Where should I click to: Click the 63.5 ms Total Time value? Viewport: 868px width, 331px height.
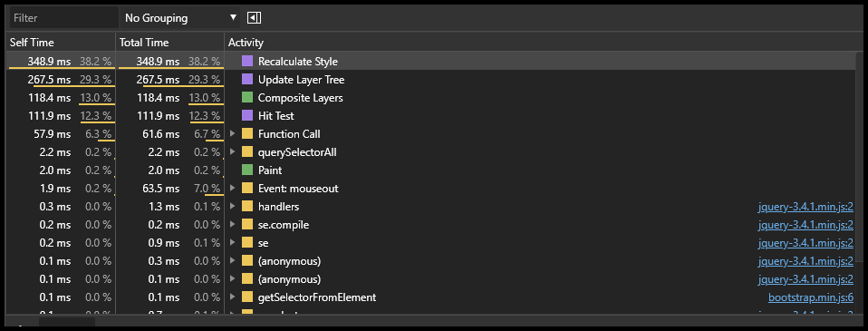pyautogui.click(x=162, y=189)
